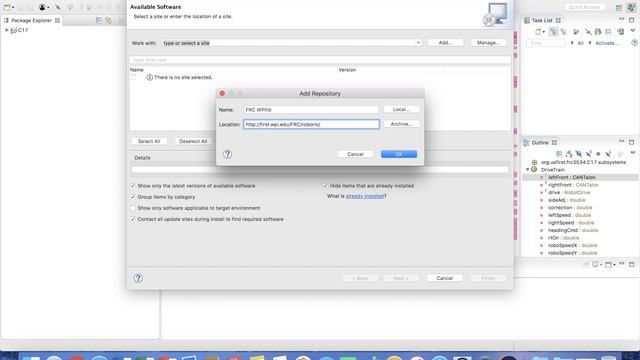640x360 pixels.
Task: Select the Task List tab
Action: point(543,20)
